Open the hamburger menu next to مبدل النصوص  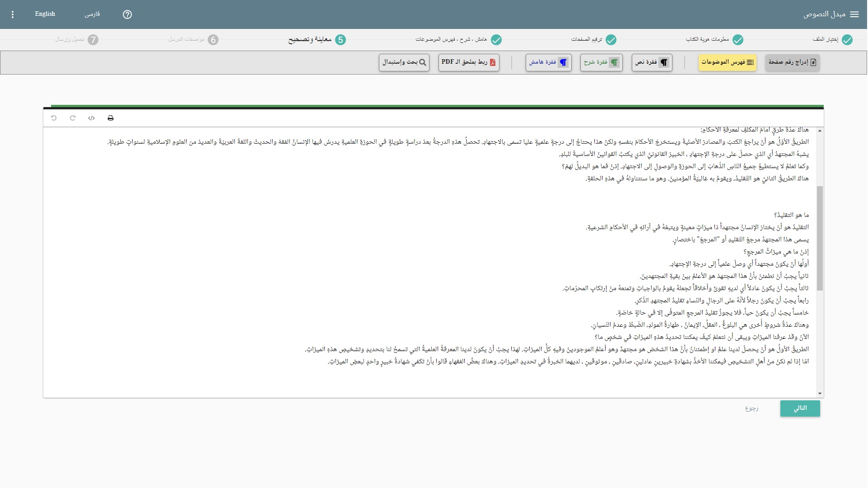click(x=855, y=14)
